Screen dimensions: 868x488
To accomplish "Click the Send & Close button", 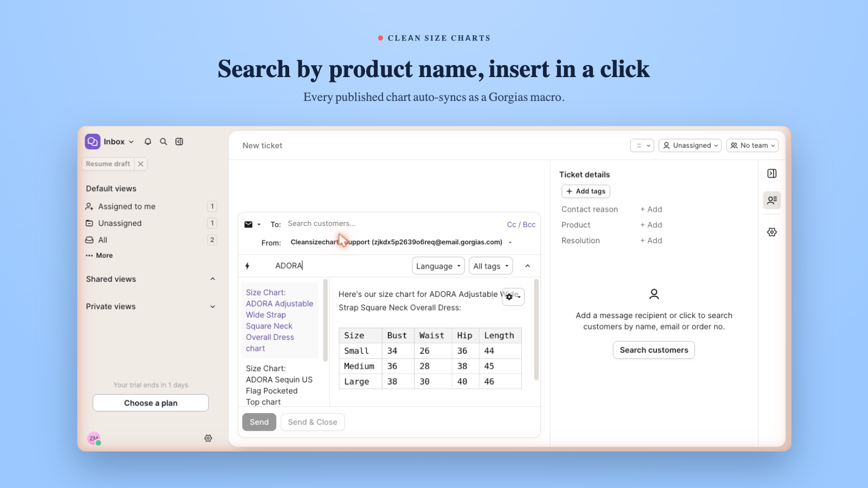I will coord(312,422).
